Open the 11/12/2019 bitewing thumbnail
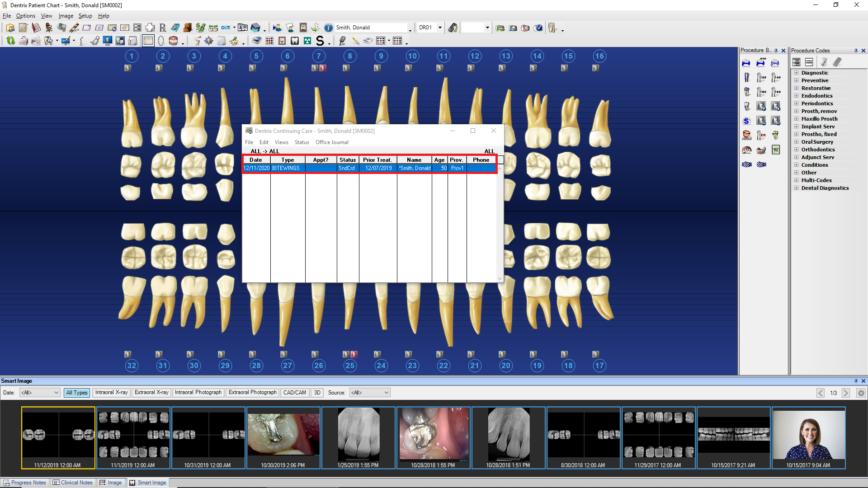868x488 pixels. click(x=58, y=437)
